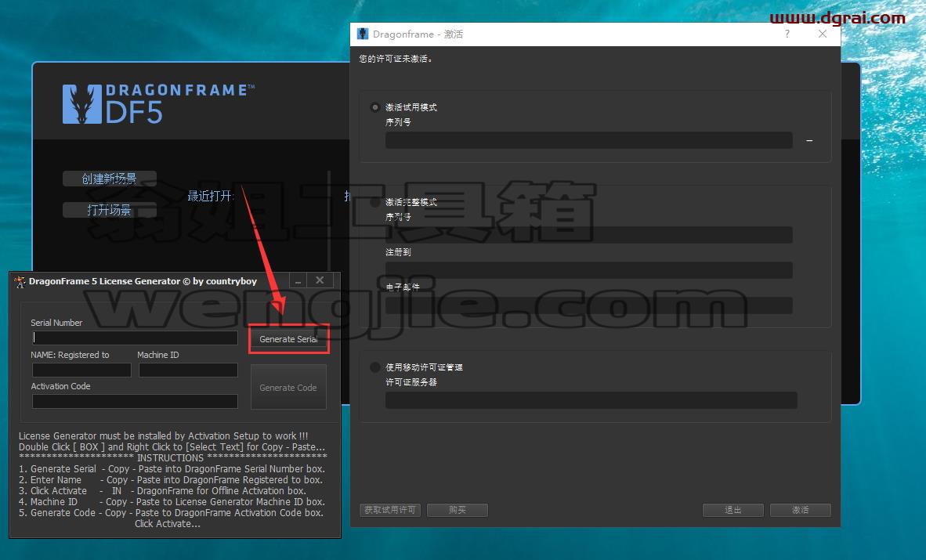Focus the 许可证服务器 input field

(591, 400)
